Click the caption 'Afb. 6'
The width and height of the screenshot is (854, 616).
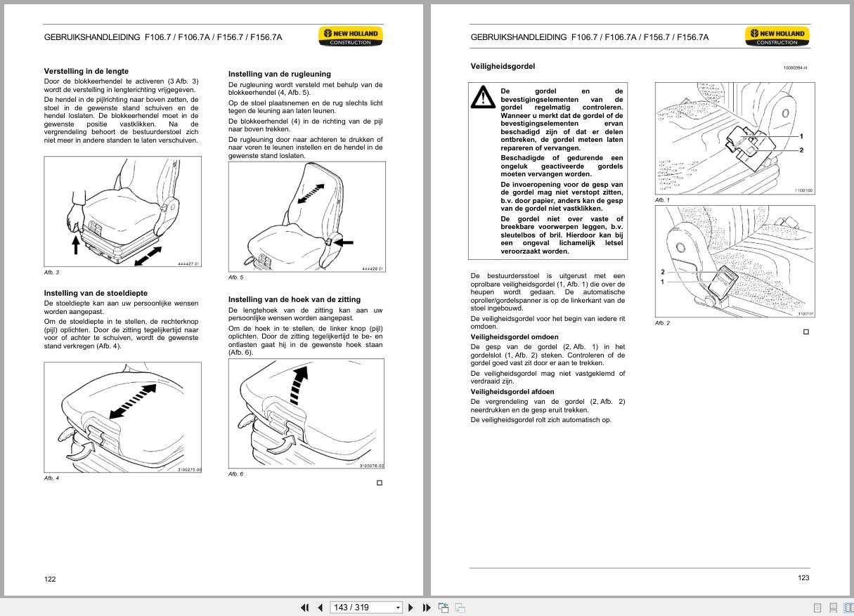pos(235,474)
